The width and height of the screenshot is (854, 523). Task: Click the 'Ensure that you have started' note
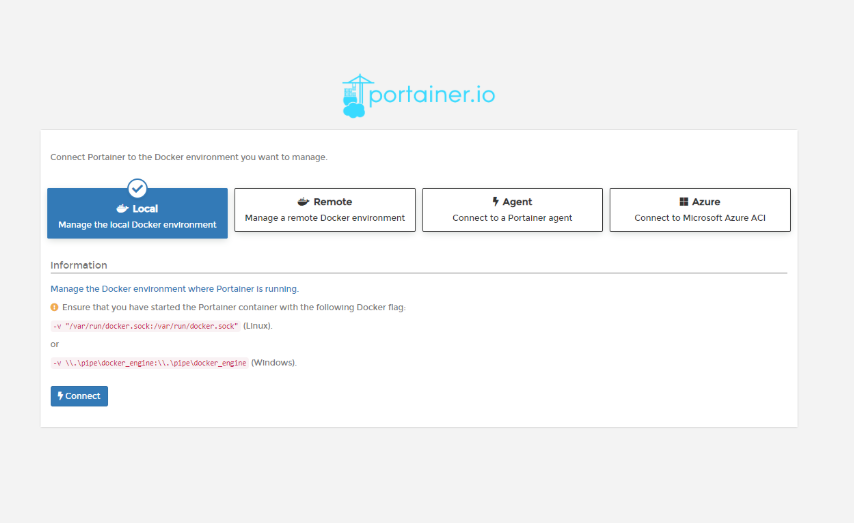[234, 307]
